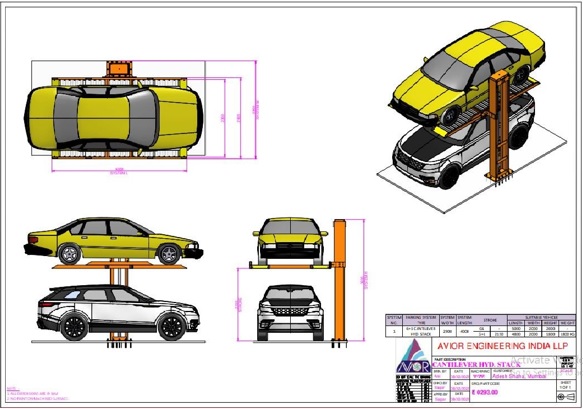Select the yellow car in the top plan view
This screenshot has height=409, width=583.
pos(113,118)
